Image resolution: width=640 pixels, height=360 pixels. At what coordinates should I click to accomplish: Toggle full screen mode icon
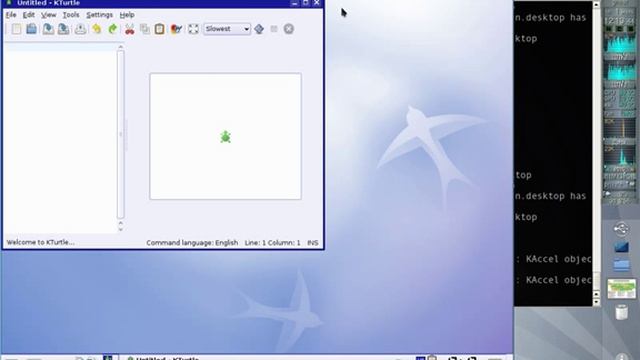pyautogui.click(x=193, y=29)
